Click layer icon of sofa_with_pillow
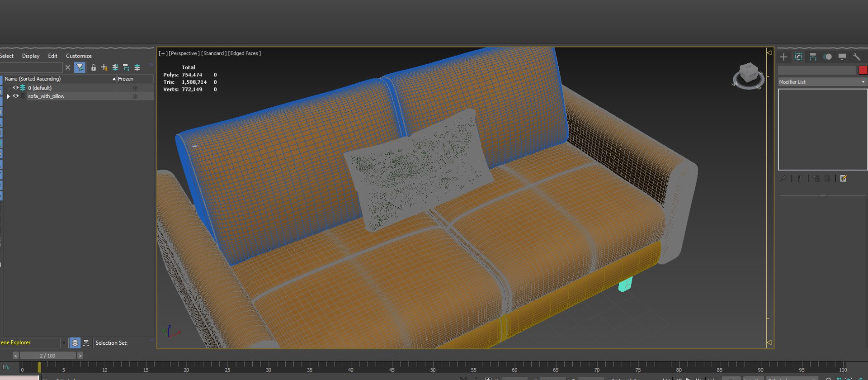Image resolution: width=868 pixels, height=380 pixels. 23,96
